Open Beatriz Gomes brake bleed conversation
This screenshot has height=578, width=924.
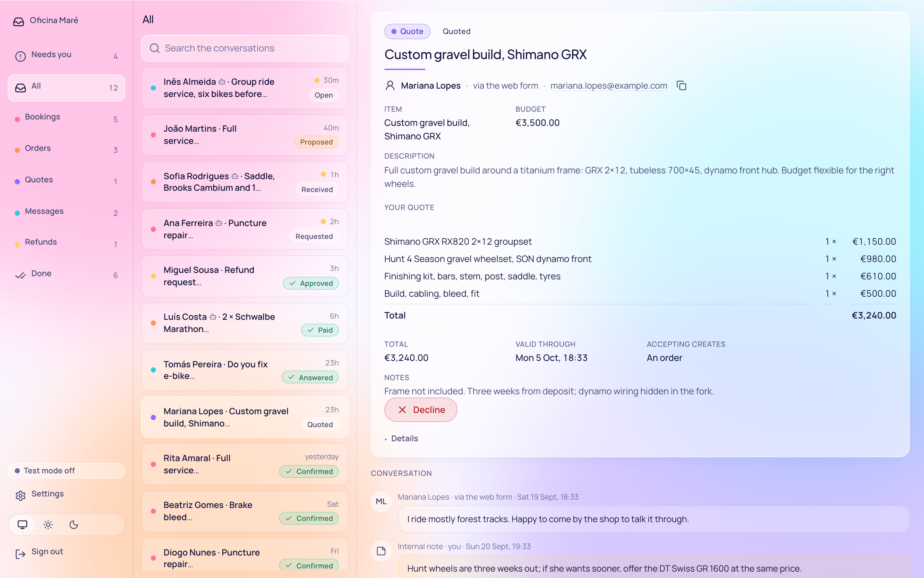pyautogui.click(x=245, y=511)
